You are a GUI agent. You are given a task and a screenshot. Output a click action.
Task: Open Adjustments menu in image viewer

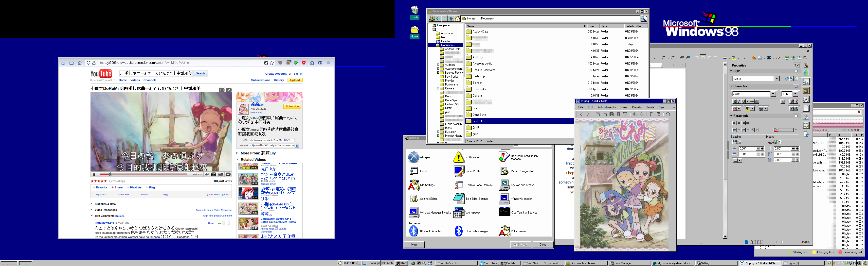coord(607,107)
